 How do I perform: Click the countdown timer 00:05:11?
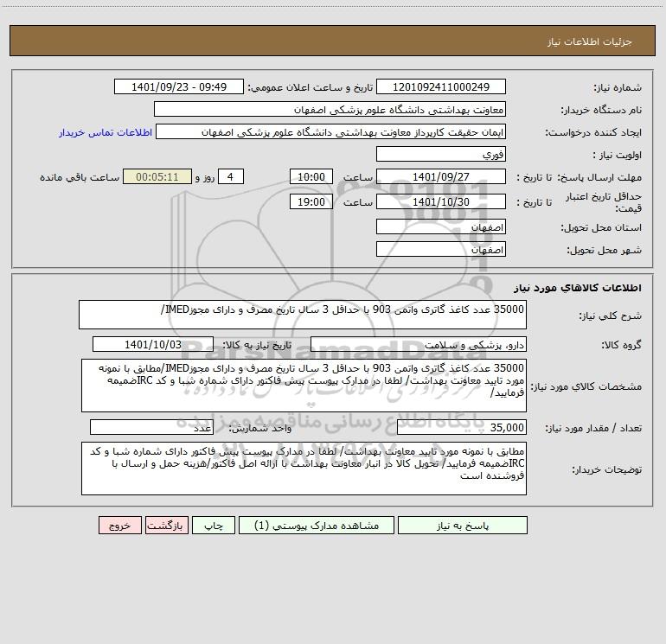point(157,176)
